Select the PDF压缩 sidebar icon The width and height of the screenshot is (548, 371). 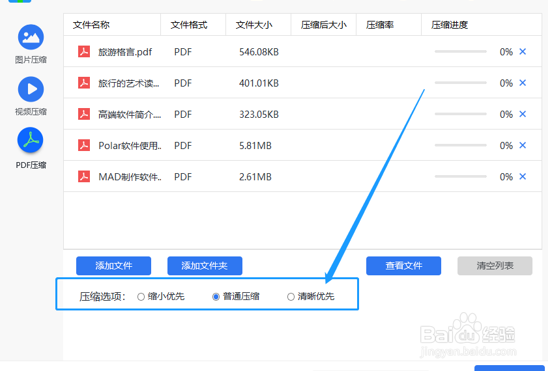(x=30, y=140)
